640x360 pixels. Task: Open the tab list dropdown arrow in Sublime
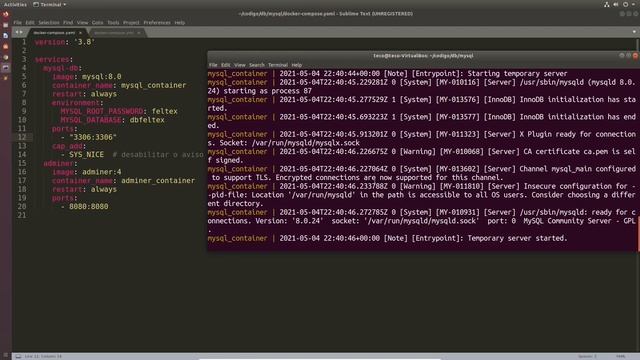pos(634,32)
